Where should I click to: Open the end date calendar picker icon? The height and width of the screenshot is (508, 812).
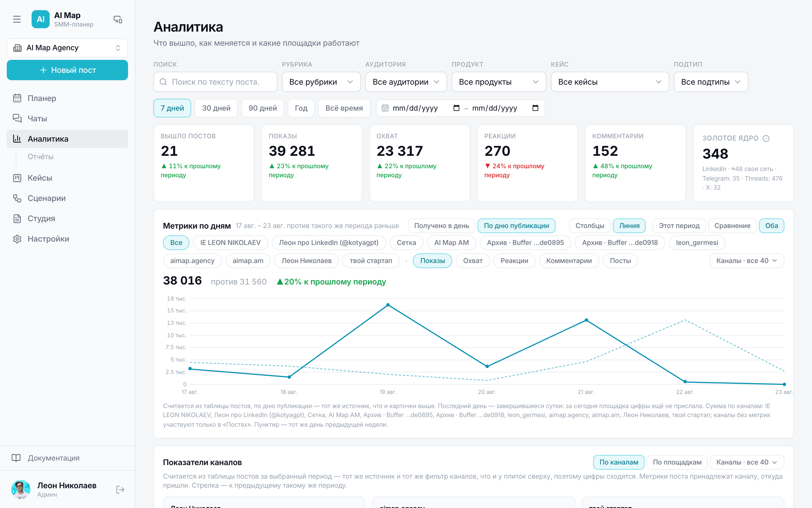535,108
